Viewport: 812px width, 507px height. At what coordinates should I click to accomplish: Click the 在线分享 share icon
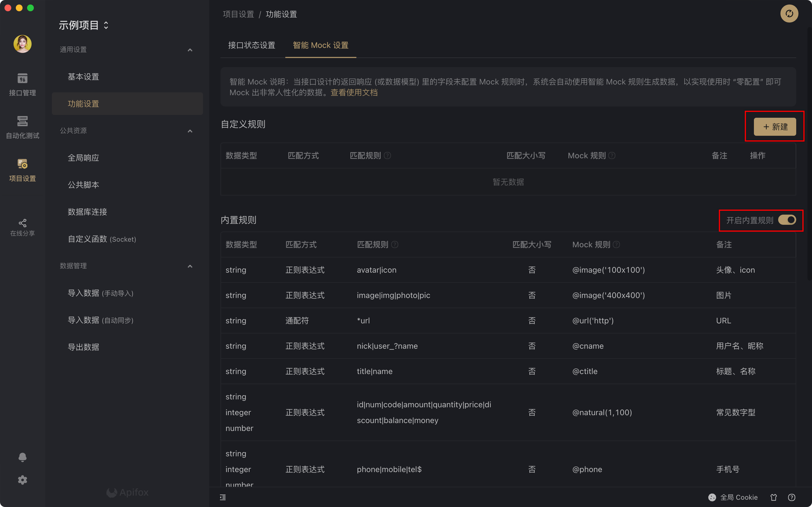pyautogui.click(x=23, y=223)
